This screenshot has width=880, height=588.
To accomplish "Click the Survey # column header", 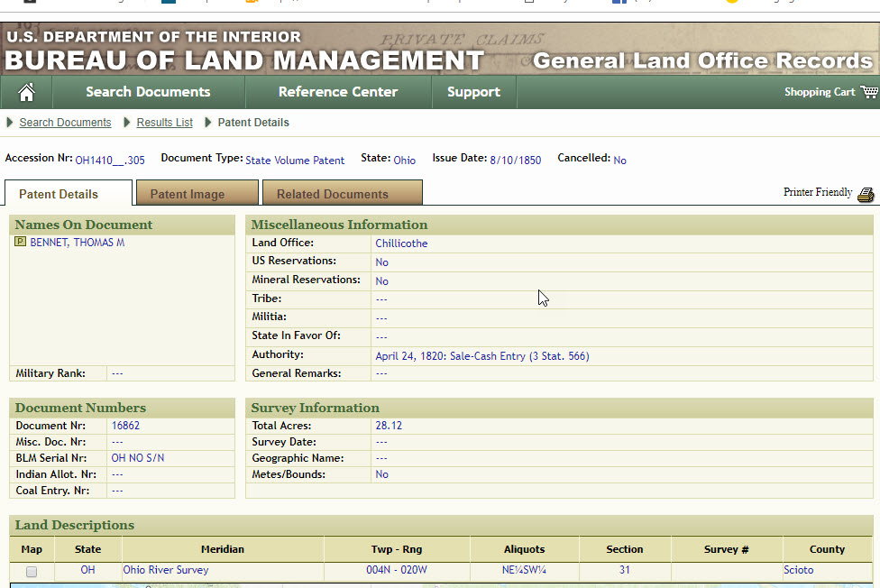I will 726,549.
